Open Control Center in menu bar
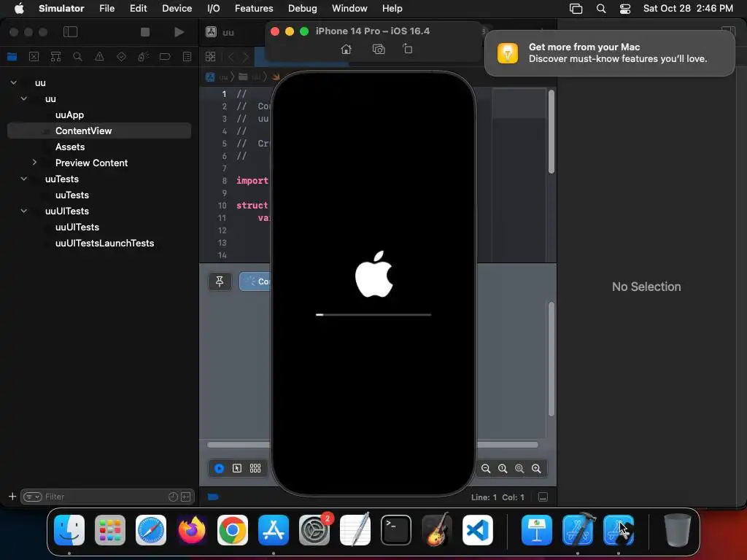 tap(625, 9)
